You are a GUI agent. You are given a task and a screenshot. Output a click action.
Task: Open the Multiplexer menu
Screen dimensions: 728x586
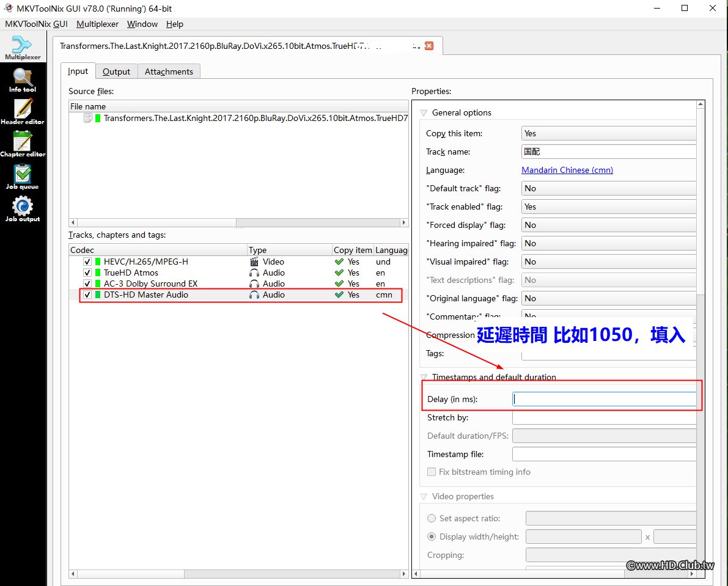98,24
